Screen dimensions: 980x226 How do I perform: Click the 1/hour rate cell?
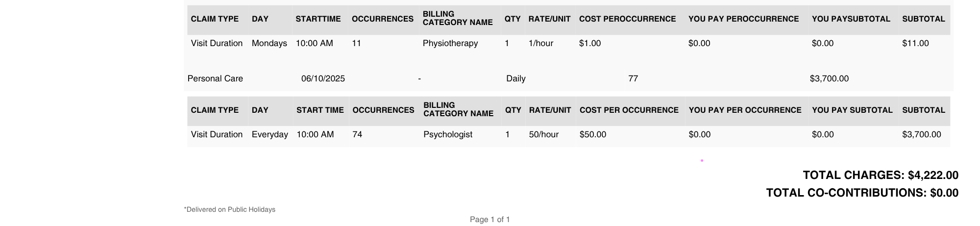pyautogui.click(x=540, y=43)
